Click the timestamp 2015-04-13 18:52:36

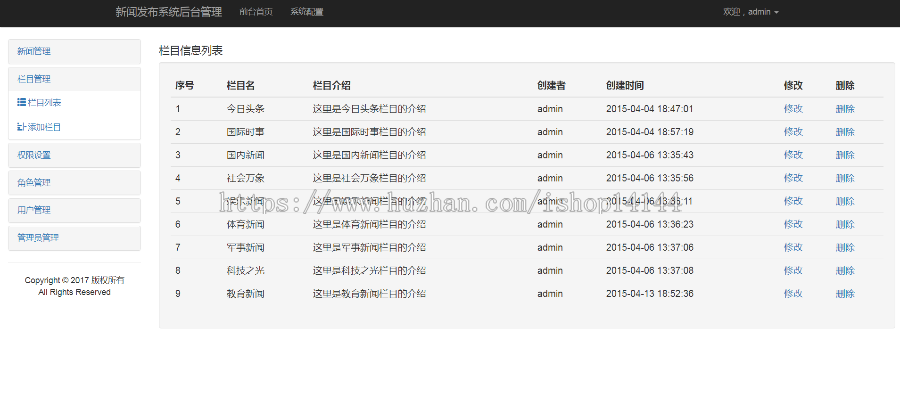point(650,294)
